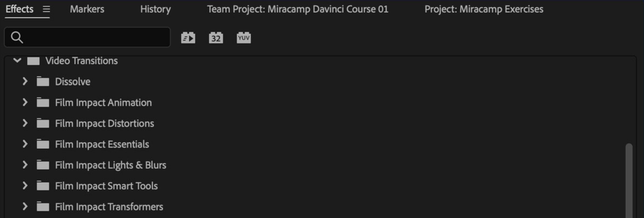The image size is (644, 218).
Task: Open Project: Miracamp Exercises tab
Action: pos(484,9)
